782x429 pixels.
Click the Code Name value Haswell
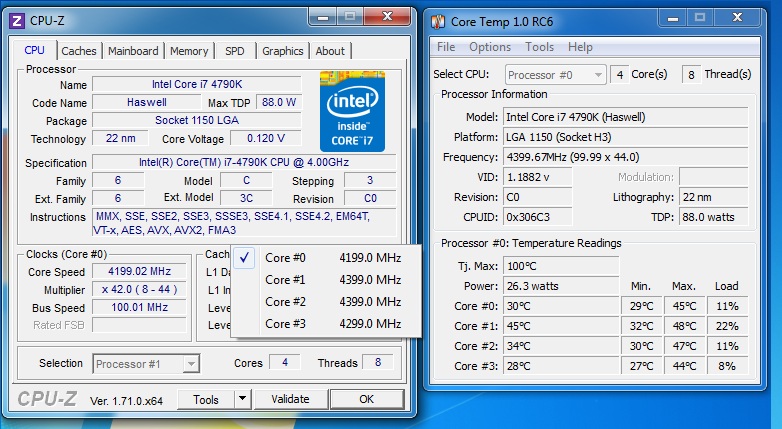[147, 102]
